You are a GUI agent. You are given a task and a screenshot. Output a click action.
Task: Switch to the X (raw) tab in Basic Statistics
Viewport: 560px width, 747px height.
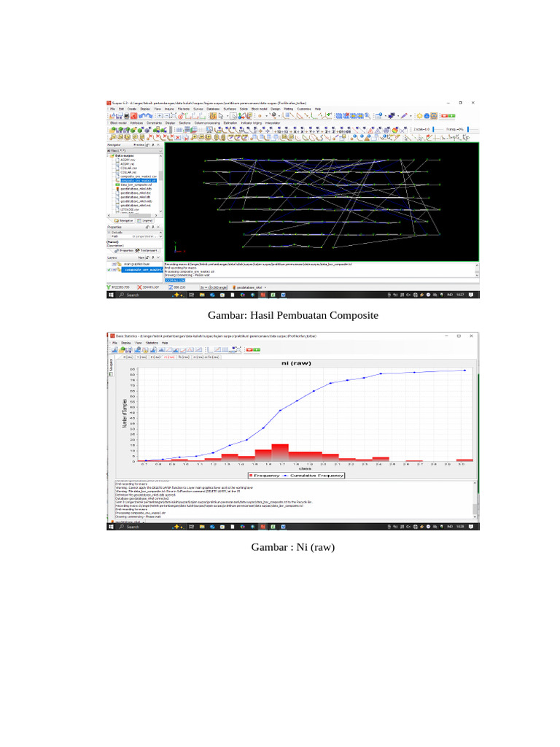tap(128, 357)
